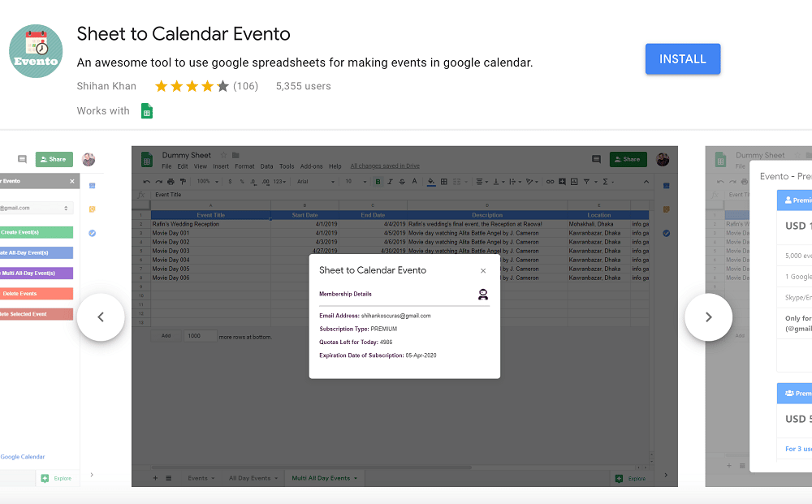Go to the previous screenshot with left arrow
This screenshot has height=504, width=812.
(101, 317)
